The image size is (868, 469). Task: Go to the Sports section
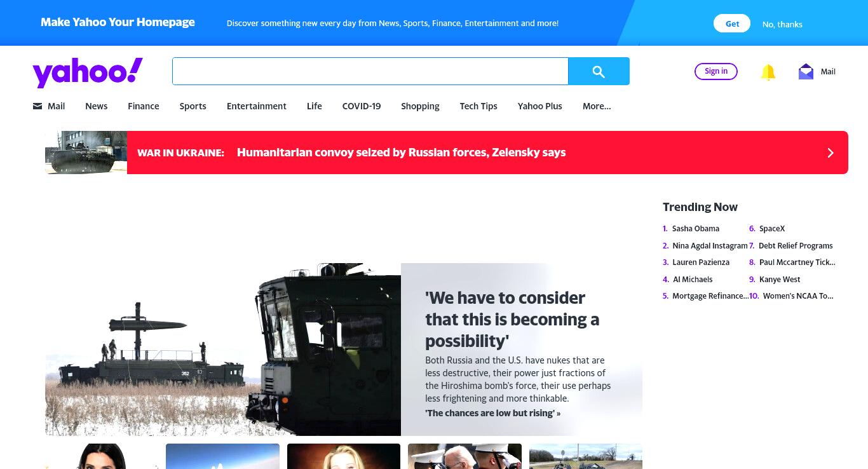click(193, 106)
